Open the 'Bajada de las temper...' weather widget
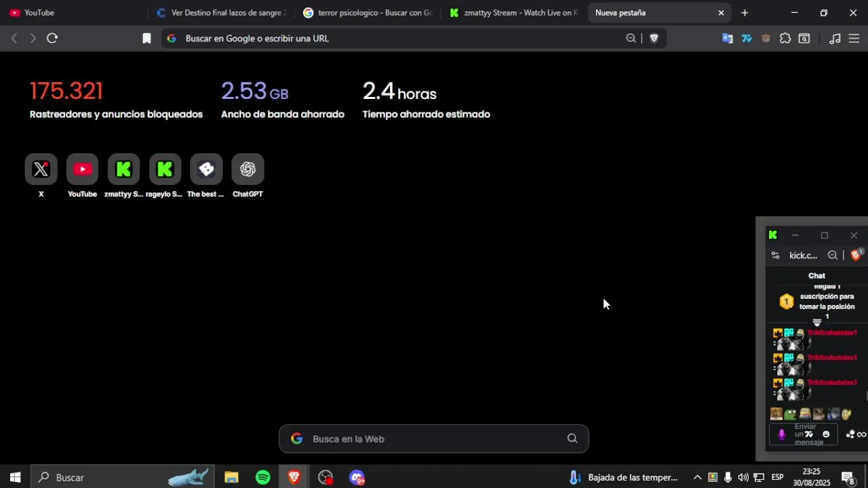The width and height of the screenshot is (868, 488). click(x=623, y=477)
